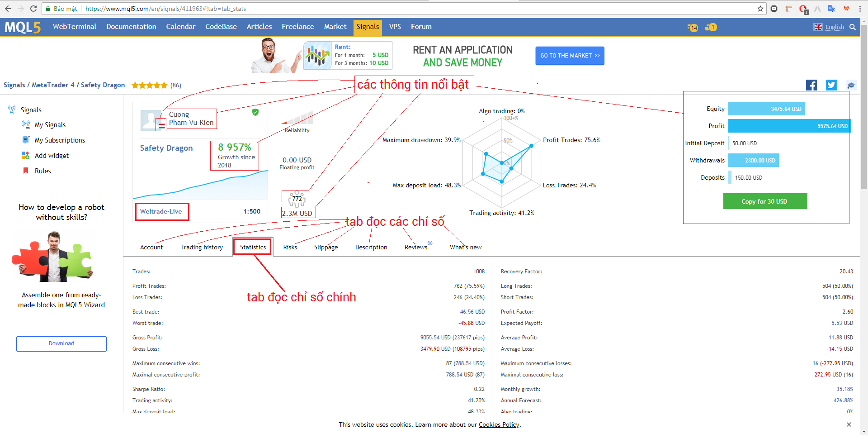Open Articles in the top menu
This screenshot has width=868, height=448.
pyautogui.click(x=259, y=27)
